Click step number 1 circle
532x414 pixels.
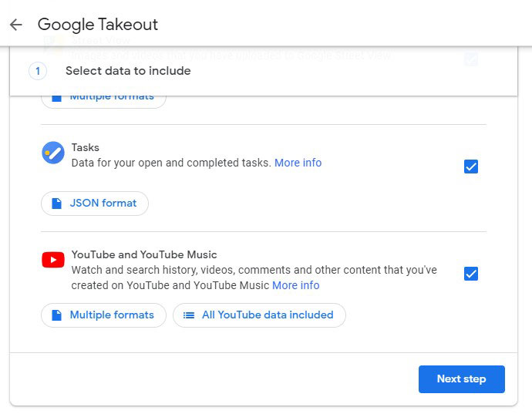pos(38,71)
